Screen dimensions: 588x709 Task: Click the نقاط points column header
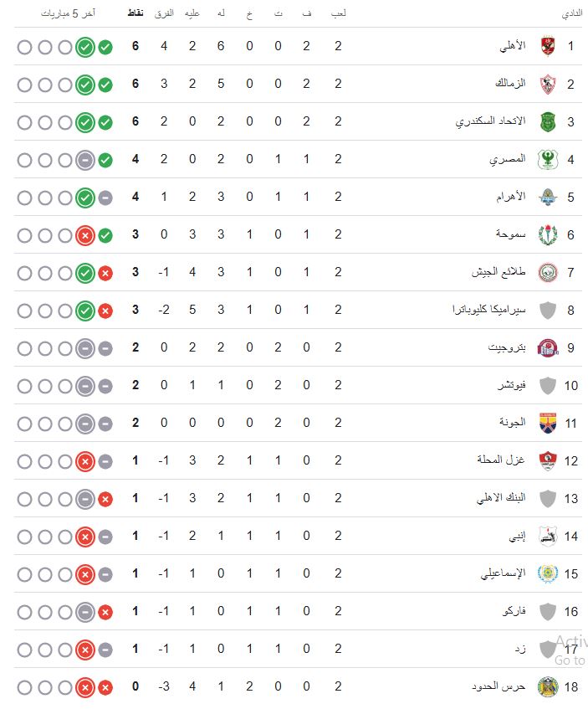(135, 13)
